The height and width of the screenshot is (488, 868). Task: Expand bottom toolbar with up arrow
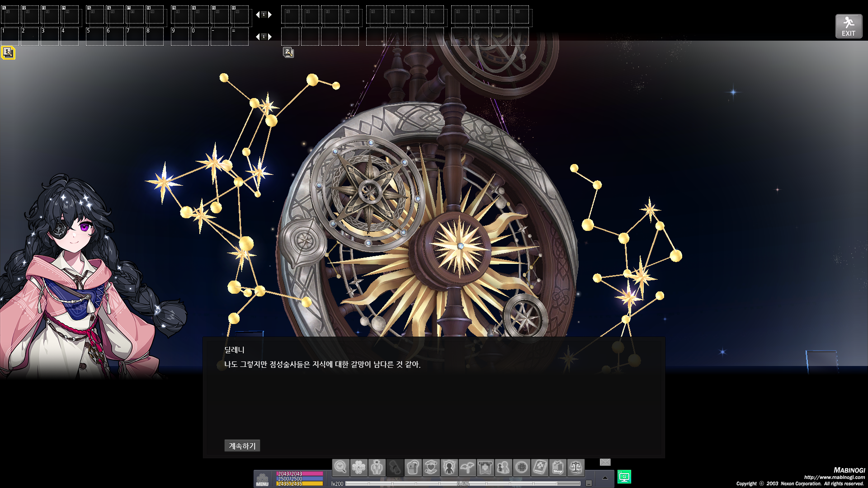pyautogui.click(x=605, y=478)
